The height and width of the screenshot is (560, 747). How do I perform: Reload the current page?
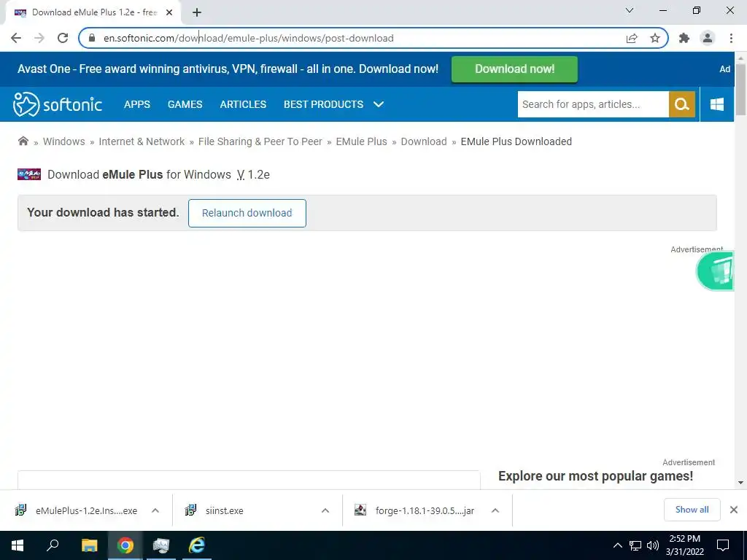click(63, 38)
